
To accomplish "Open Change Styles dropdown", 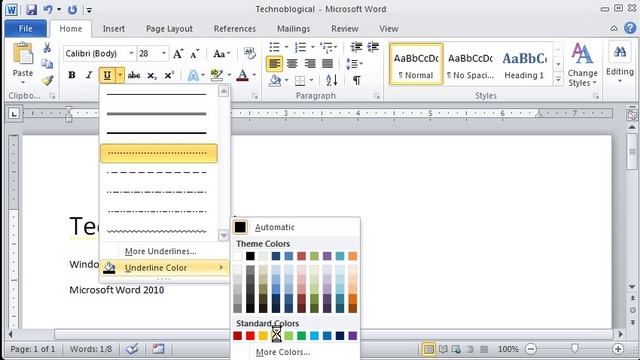I will 582,64.
